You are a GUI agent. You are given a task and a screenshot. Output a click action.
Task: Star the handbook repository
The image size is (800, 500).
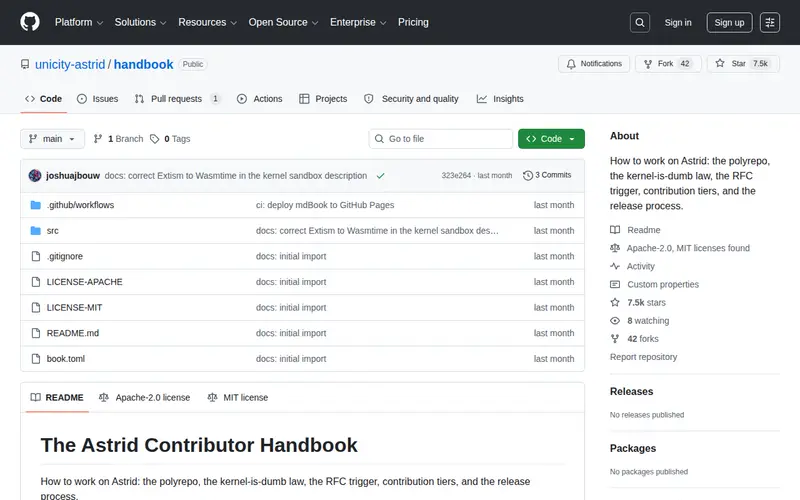743,64
